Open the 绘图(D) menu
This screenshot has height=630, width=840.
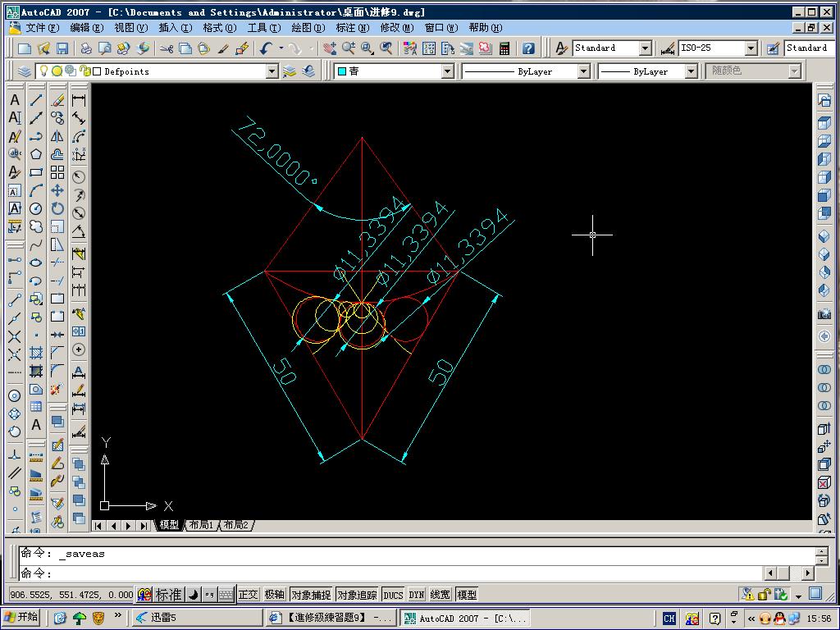tap(308, 27)
